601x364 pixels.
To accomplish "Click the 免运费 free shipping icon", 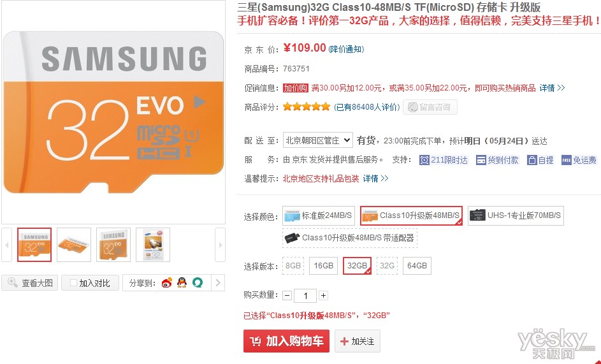I will [x=566, y=160].
